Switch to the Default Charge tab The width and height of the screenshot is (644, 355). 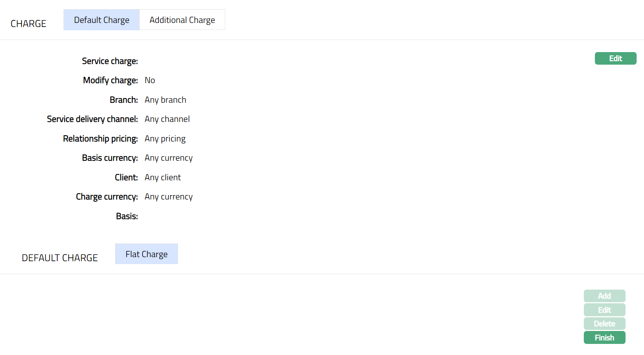(x=102, y=20)
